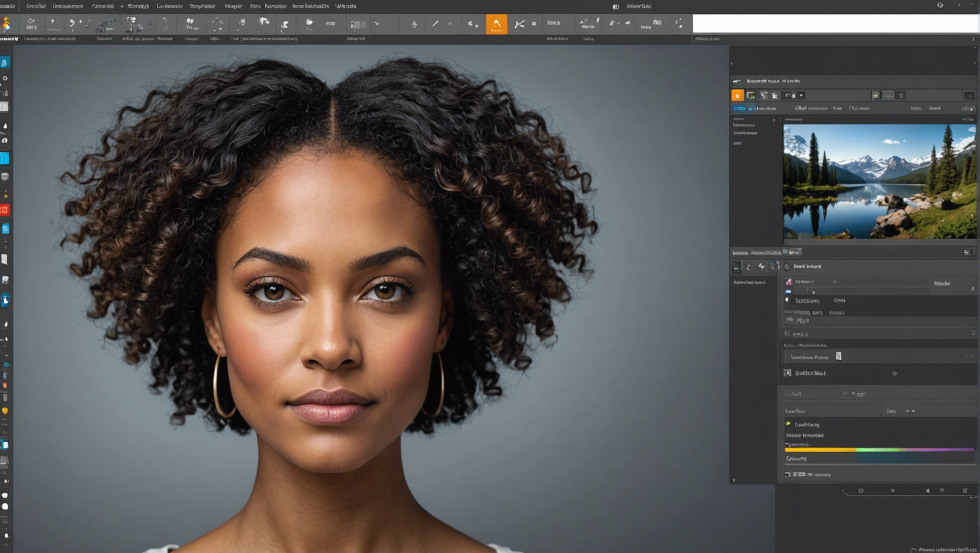980x553 pixels.
Task: Open the second menu in top menu bar
Action: [x=68, y=6]
